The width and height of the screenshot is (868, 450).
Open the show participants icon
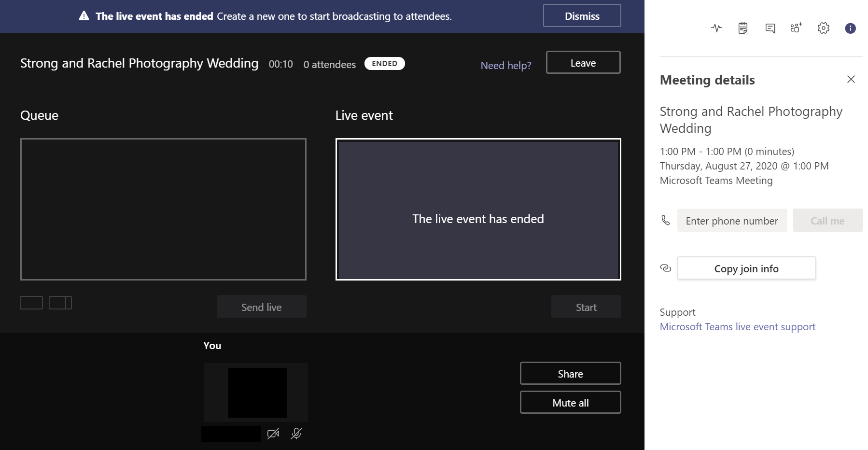[796, 28]
